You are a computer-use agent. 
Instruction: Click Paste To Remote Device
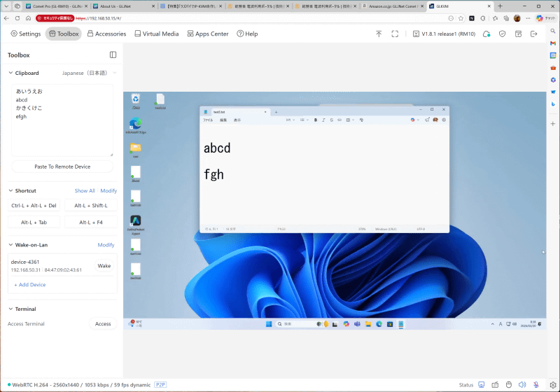[x=62, y=167]
